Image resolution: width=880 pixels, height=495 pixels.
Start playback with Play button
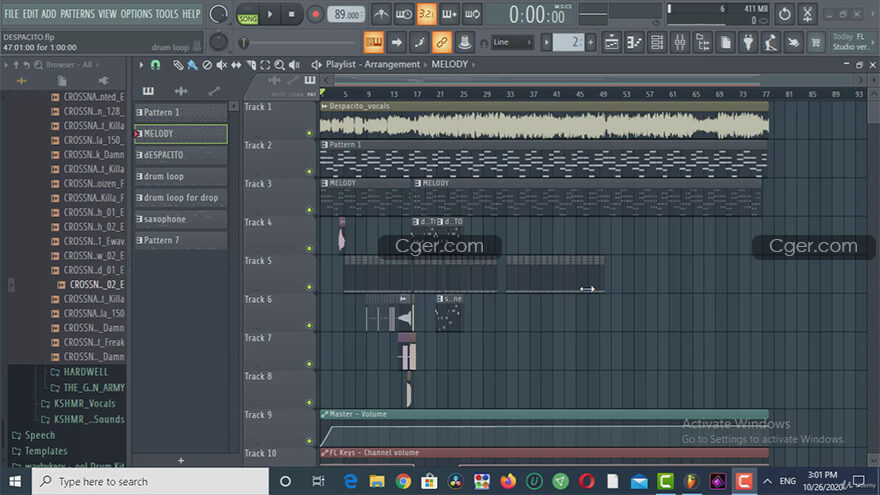pyautogui.click(x=270, y=14)
